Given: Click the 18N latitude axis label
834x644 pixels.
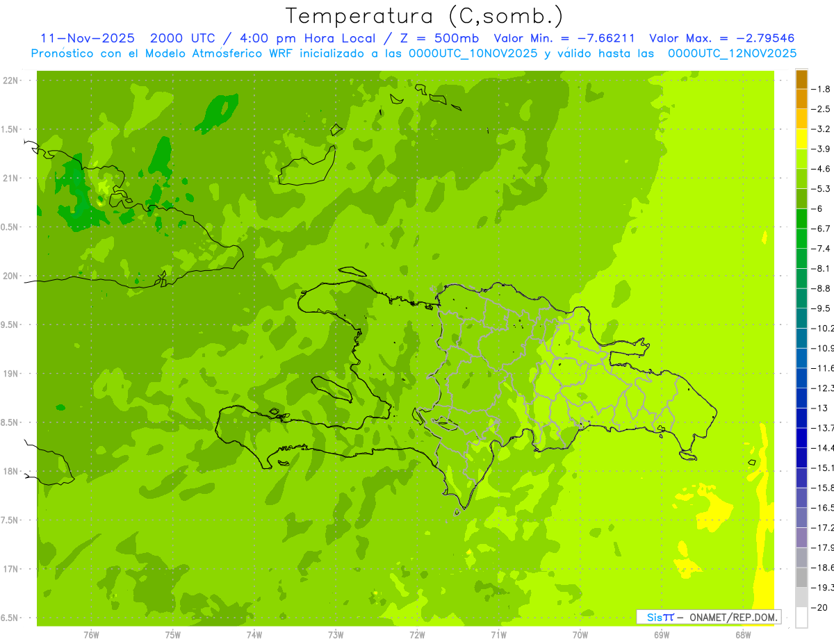Looking at the screenshot, I should click(10, 472).
